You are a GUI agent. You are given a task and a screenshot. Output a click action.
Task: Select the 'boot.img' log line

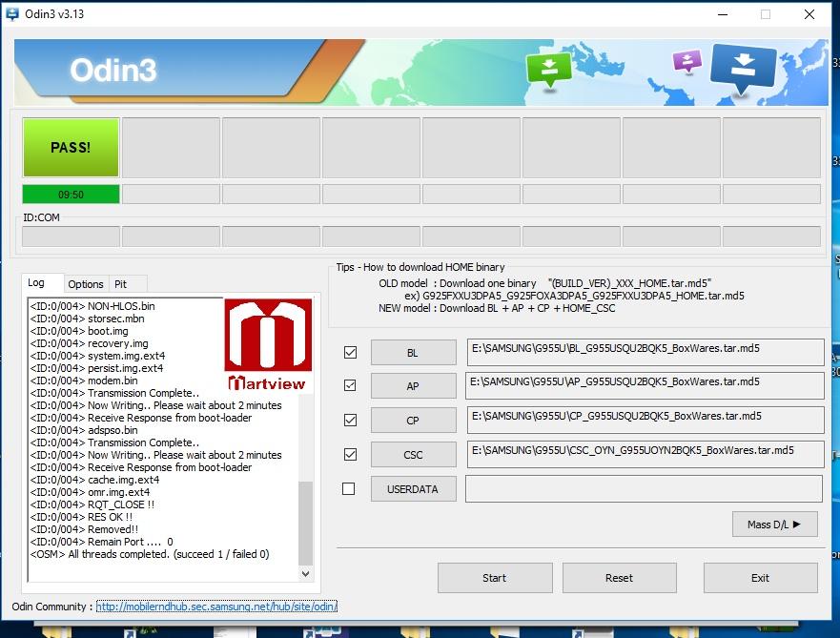pos(79,331)
